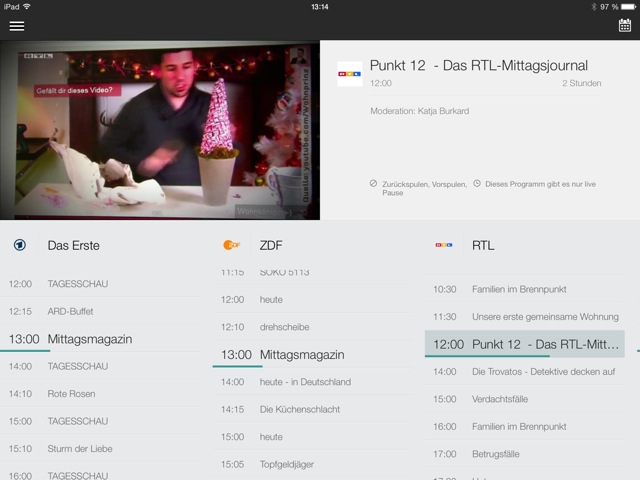Click RTL Punkt 12 progress bar
Viewport: 640px width, 480px height.
pyautogui.click(x=487, y=356)
